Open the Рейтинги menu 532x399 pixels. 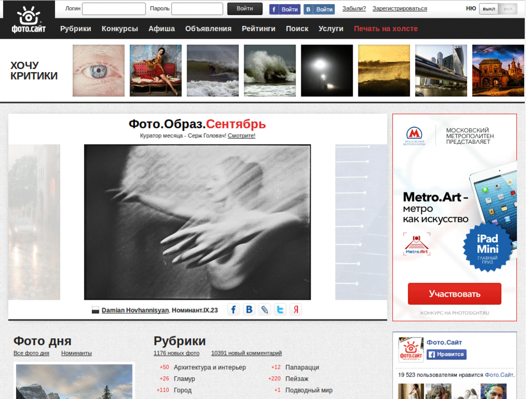259,29
